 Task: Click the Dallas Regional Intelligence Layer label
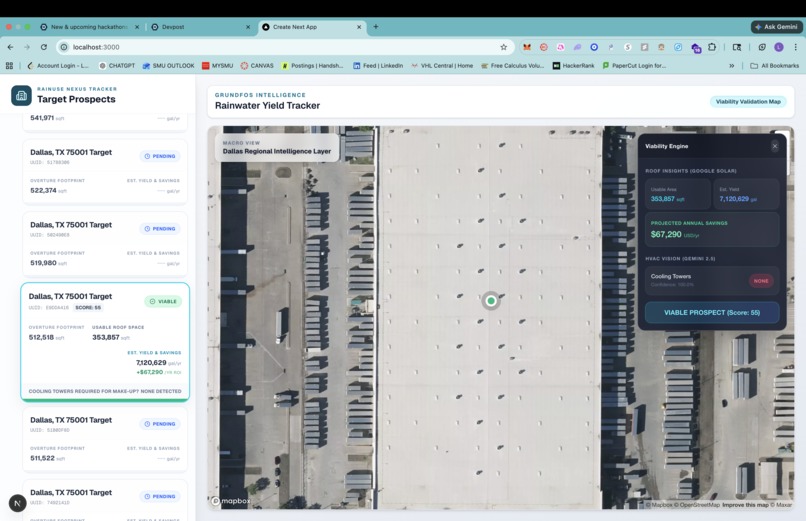[277, 152]
